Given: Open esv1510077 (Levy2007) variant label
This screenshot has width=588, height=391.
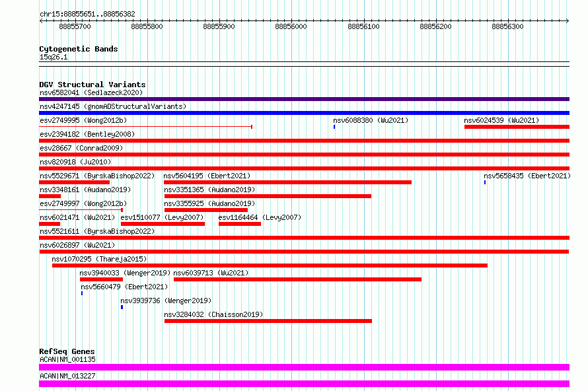Looking at the screenshot, I should (162, 217).
